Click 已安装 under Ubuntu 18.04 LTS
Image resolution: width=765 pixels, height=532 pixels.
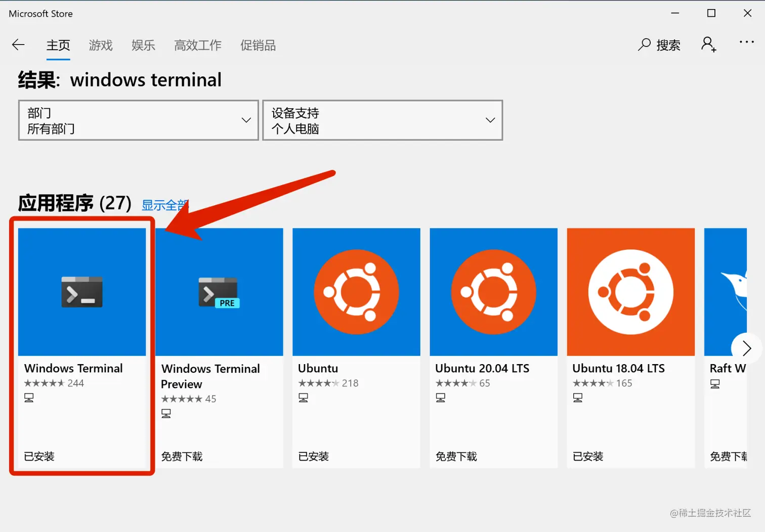(587, 456)
